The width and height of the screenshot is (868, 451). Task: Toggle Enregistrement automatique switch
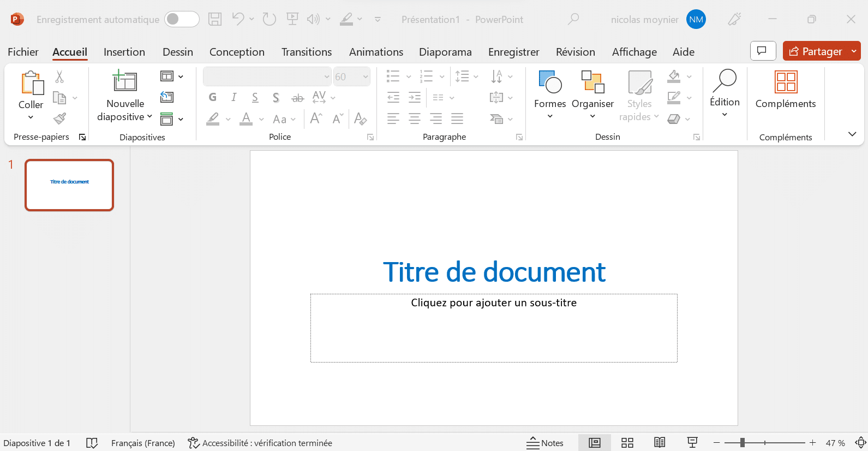[182, 19]
